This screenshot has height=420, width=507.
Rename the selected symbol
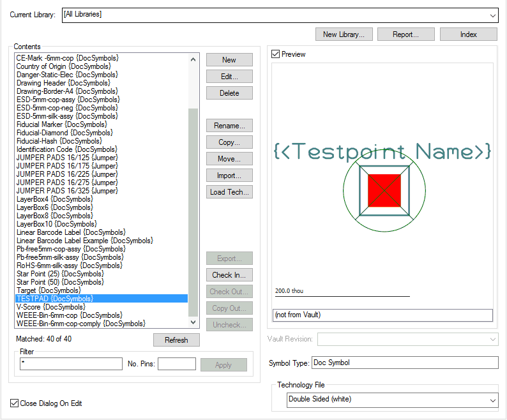pos(229,126)
